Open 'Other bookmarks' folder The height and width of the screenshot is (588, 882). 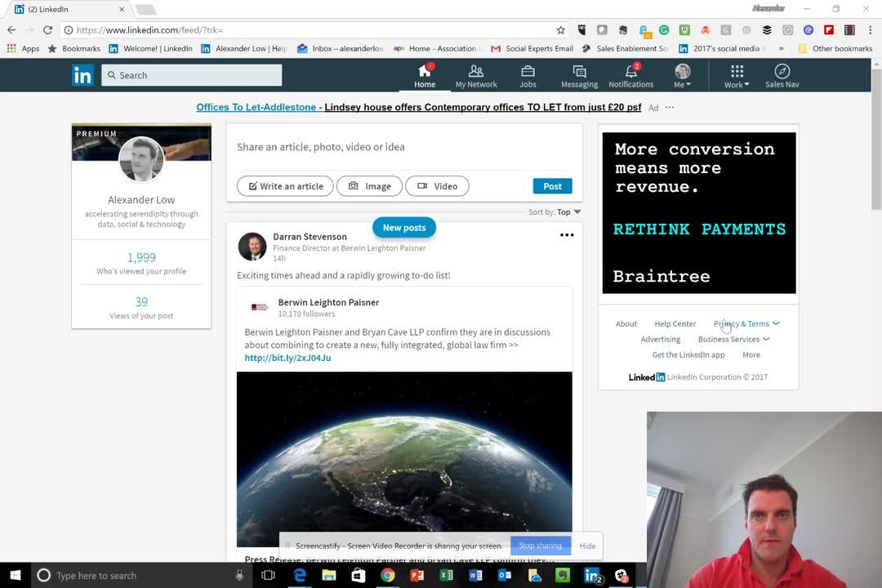(835, 48)
